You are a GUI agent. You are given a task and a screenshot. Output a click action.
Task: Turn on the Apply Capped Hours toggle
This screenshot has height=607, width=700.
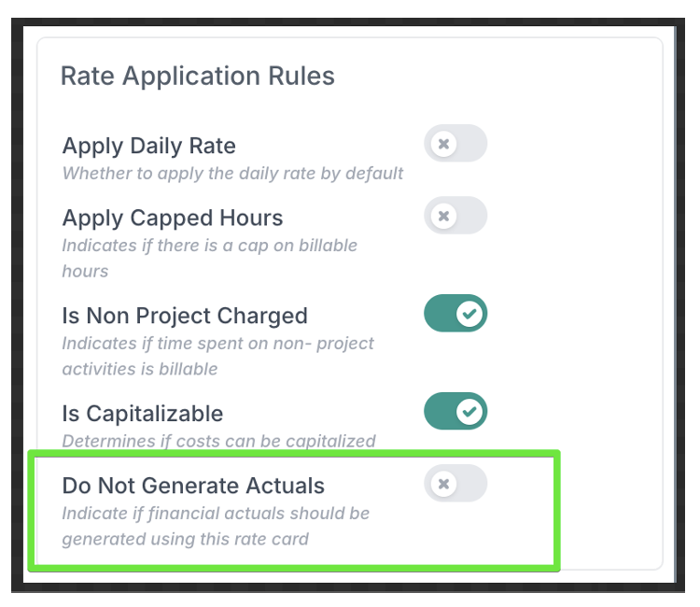[x=455, y=216]
